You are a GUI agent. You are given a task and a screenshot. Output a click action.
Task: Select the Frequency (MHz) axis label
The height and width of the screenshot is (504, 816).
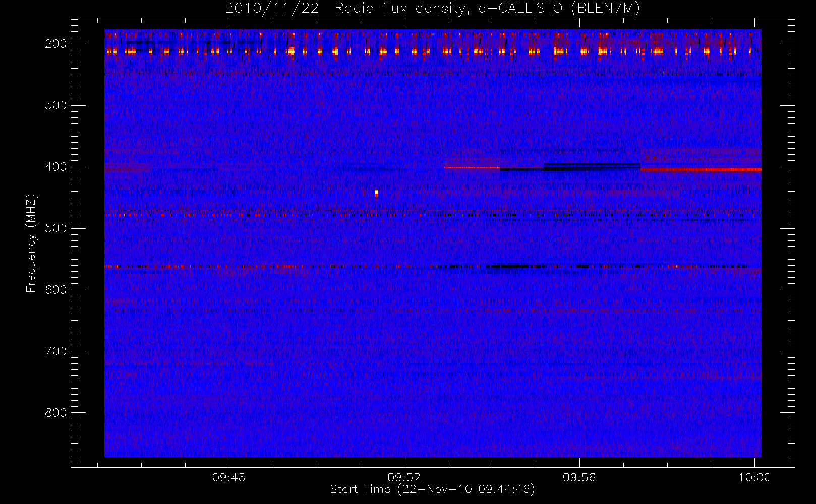click(x=31, y=243)
